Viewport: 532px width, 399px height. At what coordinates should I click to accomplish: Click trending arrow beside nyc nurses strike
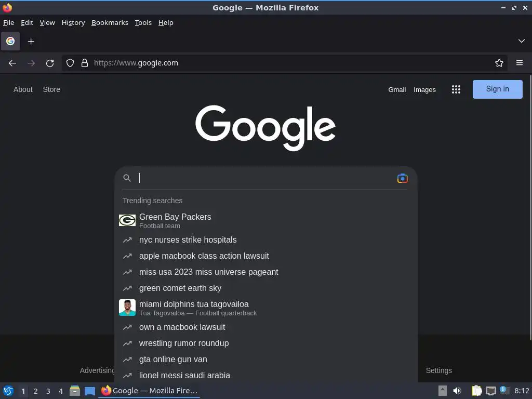coord(127,240)
